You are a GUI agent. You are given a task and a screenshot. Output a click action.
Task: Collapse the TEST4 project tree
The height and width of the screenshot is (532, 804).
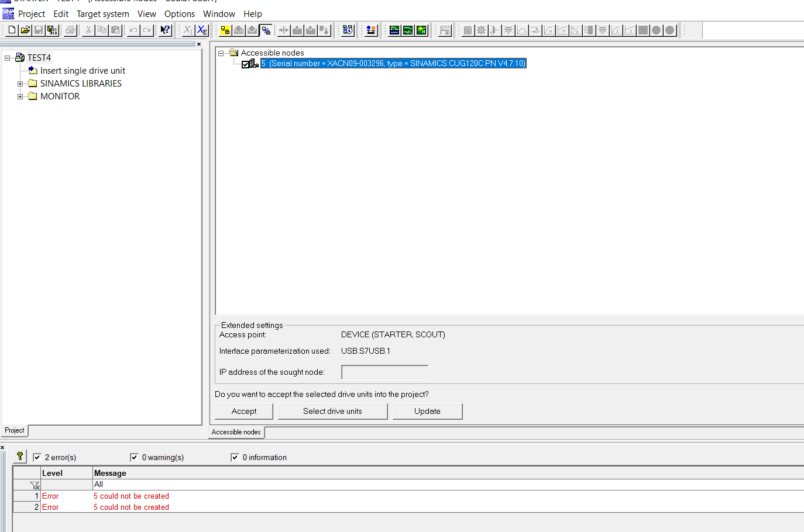pyautogui.click(x=8, y=58)
